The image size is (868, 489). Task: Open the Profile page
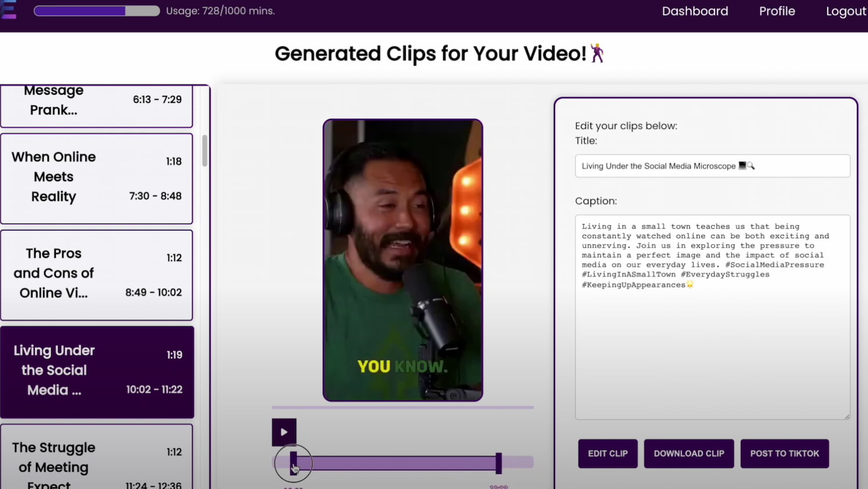point(777,11)
